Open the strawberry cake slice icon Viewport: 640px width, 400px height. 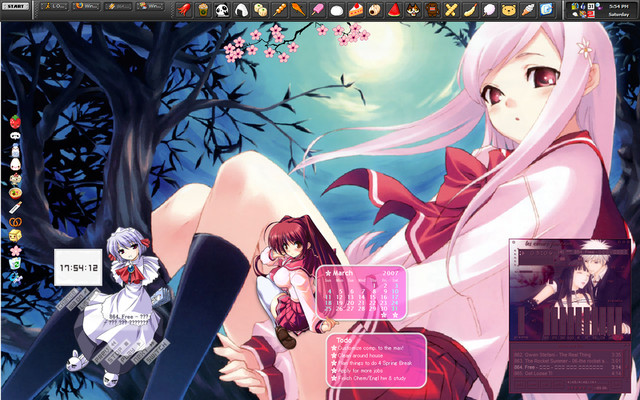pos(356,10)
